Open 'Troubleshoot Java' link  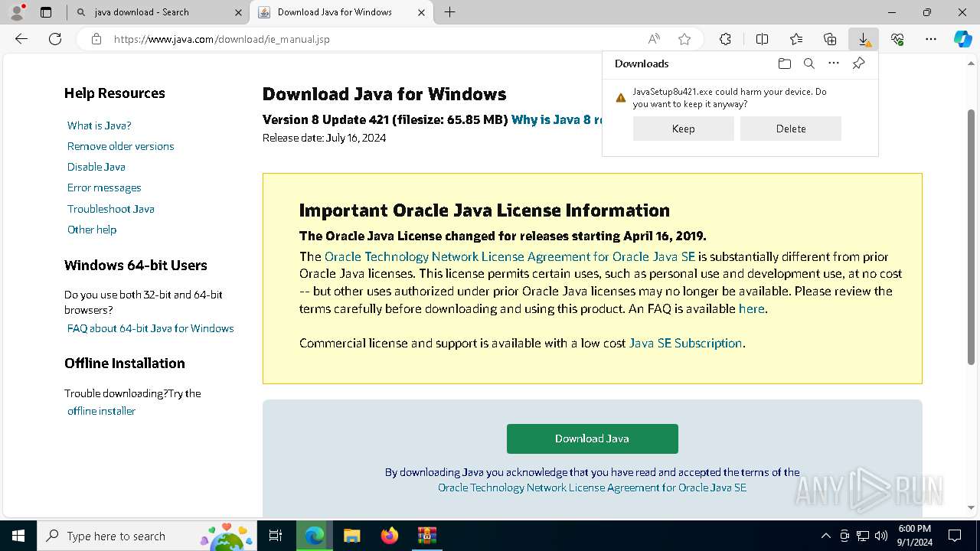pyautogui.click(x=110, y=209)
